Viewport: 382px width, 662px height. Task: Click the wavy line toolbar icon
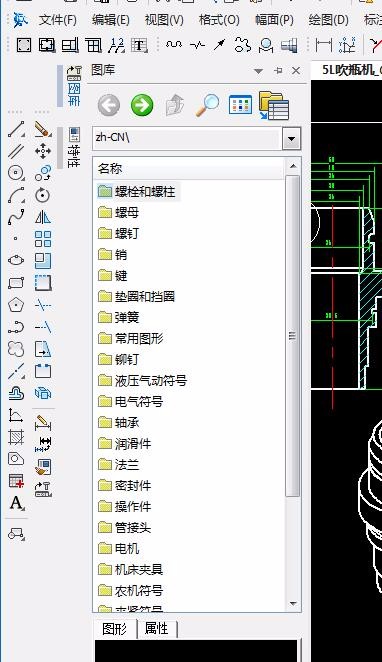(173, 45)
